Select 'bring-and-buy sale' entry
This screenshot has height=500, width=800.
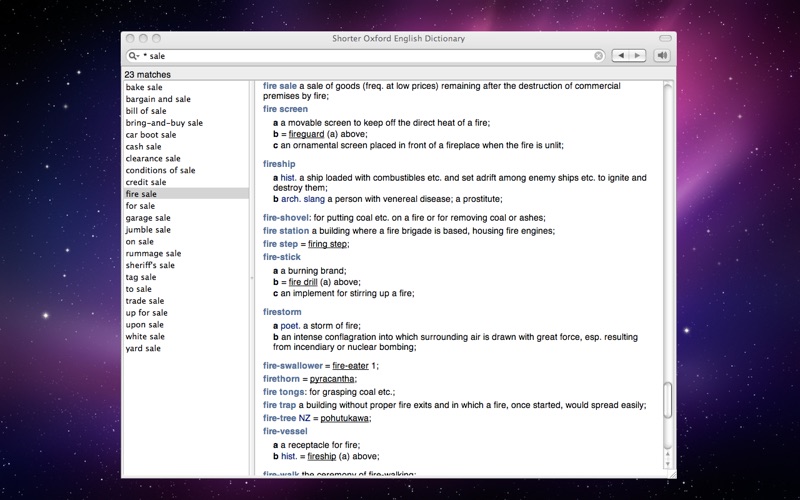click(186, 123)
